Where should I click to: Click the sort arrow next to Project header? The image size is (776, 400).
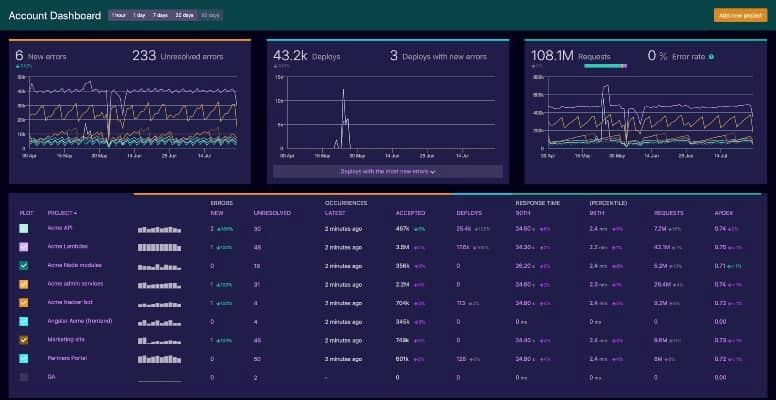[75, 213]
